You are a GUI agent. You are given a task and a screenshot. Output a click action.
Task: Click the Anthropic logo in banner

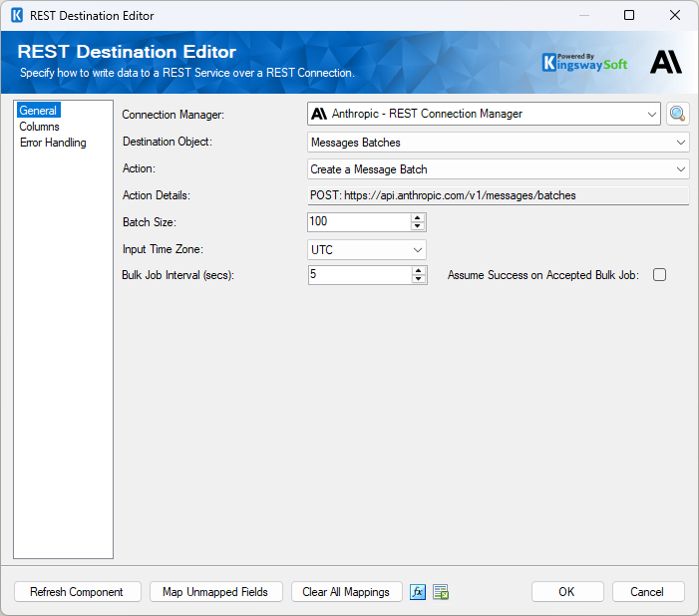[x=666, y=62]
